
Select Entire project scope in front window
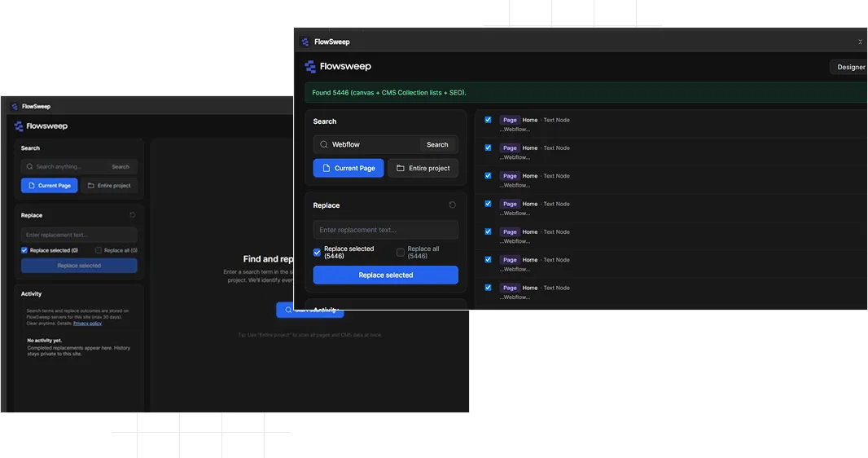point(423,168)
